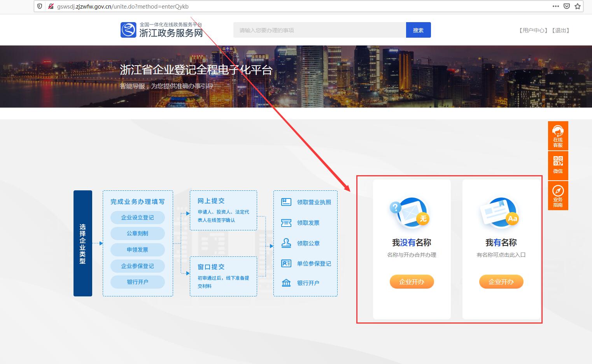Click the certificate icon beside 领取营业执照
Image resolution: width=592 pixels, height=364 pixels.
click(x=286, y=202)
